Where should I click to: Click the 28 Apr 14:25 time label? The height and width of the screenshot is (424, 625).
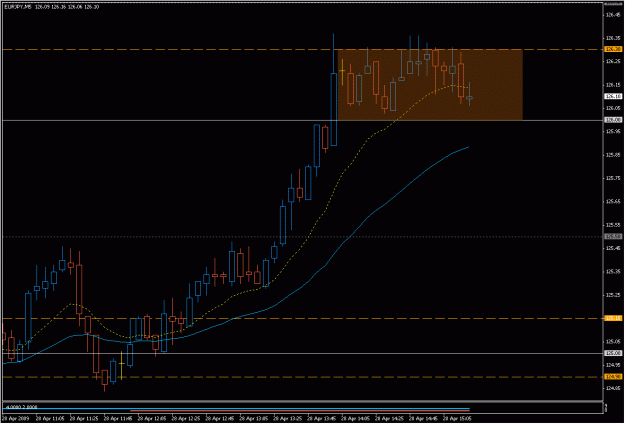389,419
